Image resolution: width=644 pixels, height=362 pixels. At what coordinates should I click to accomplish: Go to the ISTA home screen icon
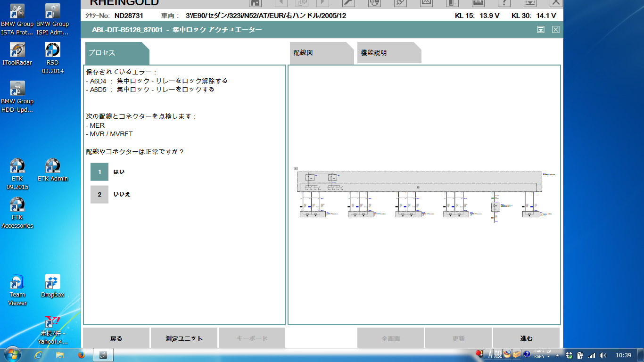pyautogui.click(x=255, y=2)
